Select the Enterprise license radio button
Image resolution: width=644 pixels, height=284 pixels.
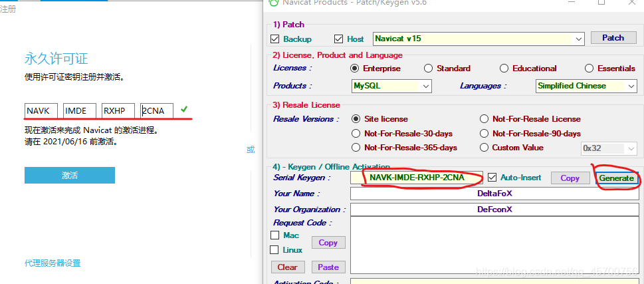(354, 69)
